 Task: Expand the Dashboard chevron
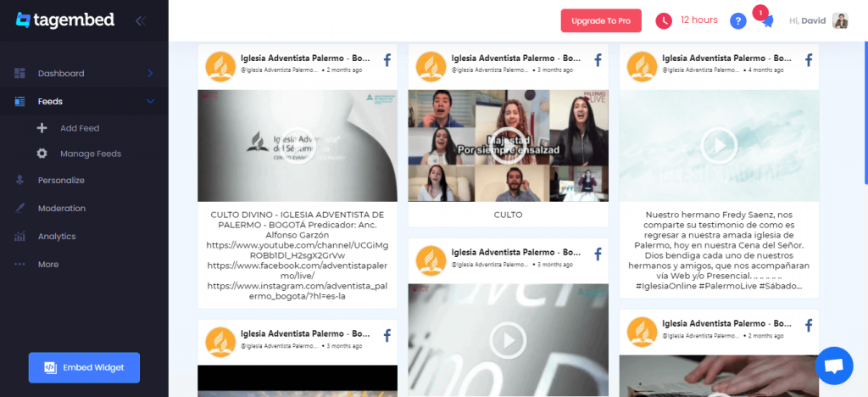click(150, 73)
